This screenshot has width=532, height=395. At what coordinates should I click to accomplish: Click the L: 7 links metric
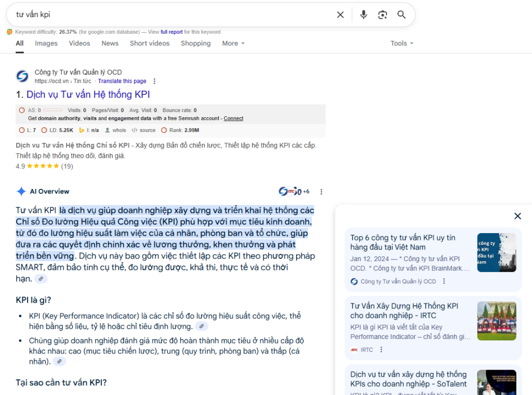click(x=27, y=130)
